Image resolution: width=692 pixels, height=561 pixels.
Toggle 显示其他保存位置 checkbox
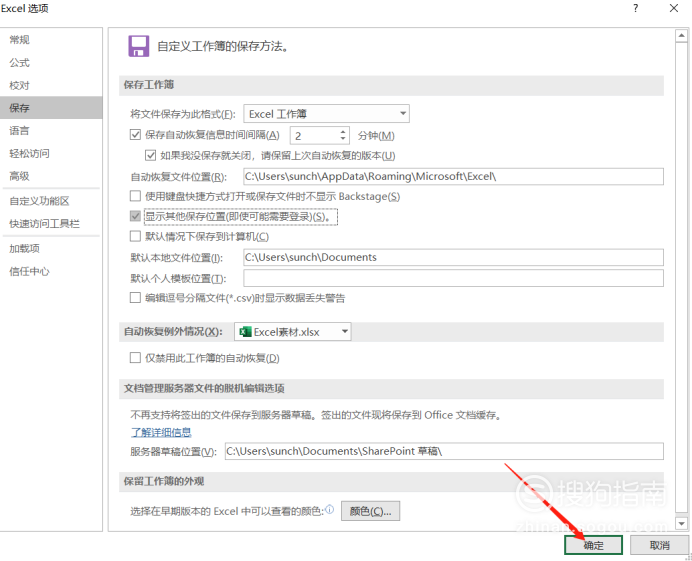coord(135,216)
